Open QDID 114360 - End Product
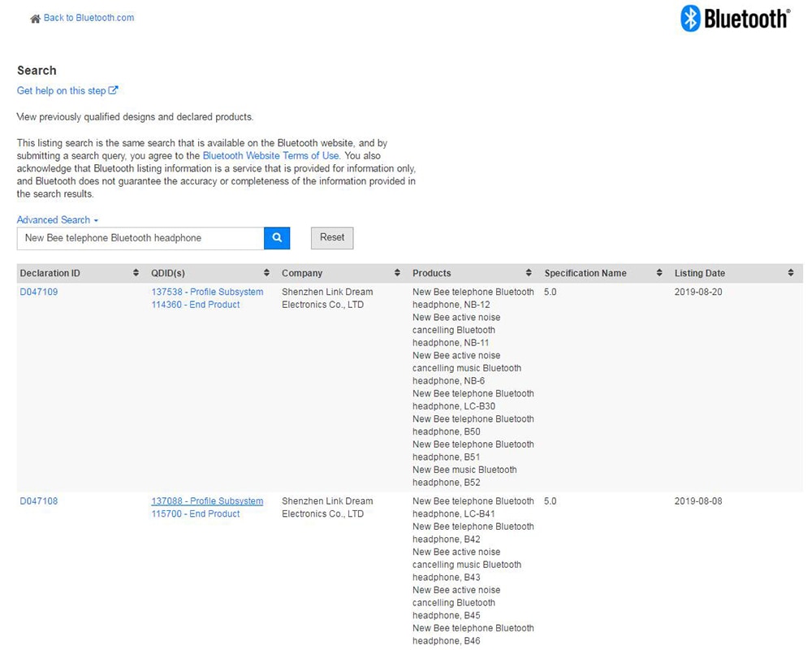 click(195, 305)
